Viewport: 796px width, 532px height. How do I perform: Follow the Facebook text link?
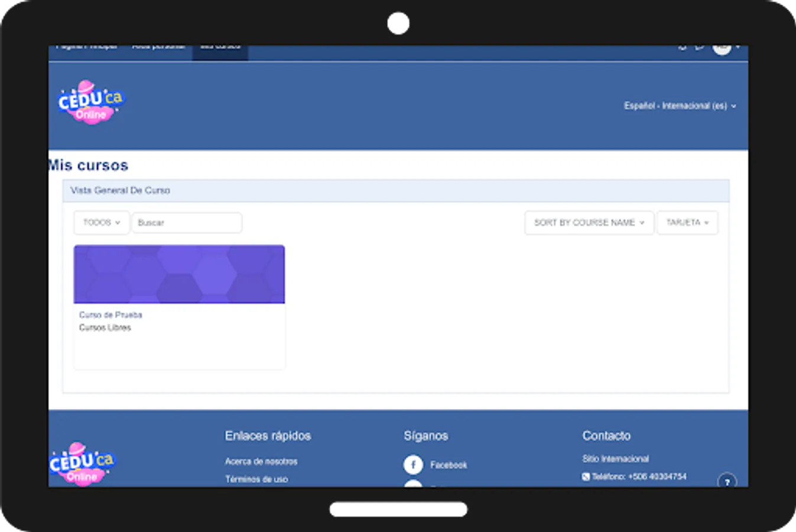pyautogui.click(x=449, y=465)
